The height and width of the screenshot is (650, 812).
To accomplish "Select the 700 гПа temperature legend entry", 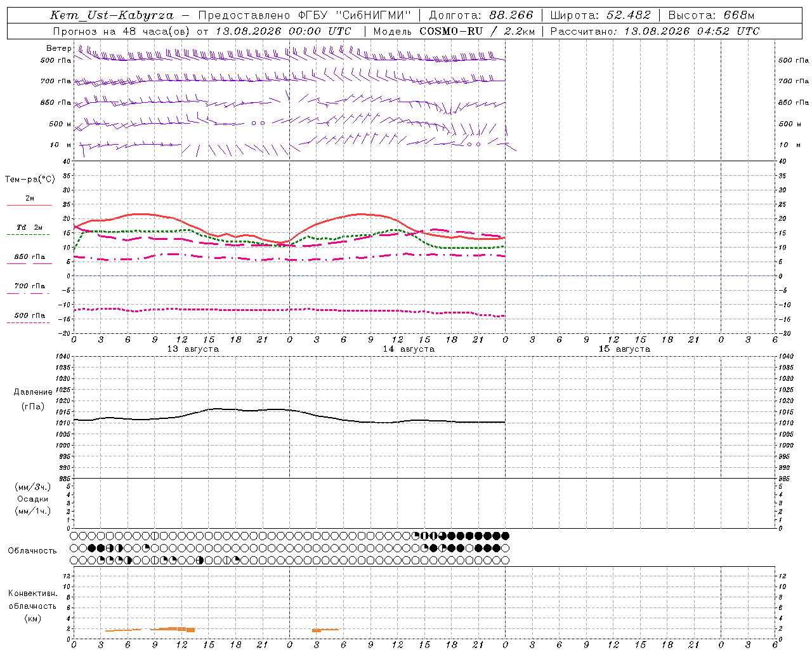I will [x=29, y=289].
